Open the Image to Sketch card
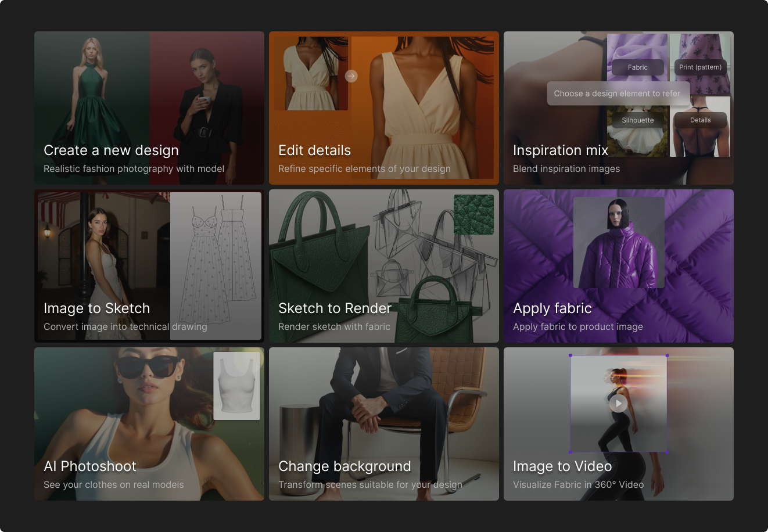This screenshot has width=768, height=532. pos(149,266)
